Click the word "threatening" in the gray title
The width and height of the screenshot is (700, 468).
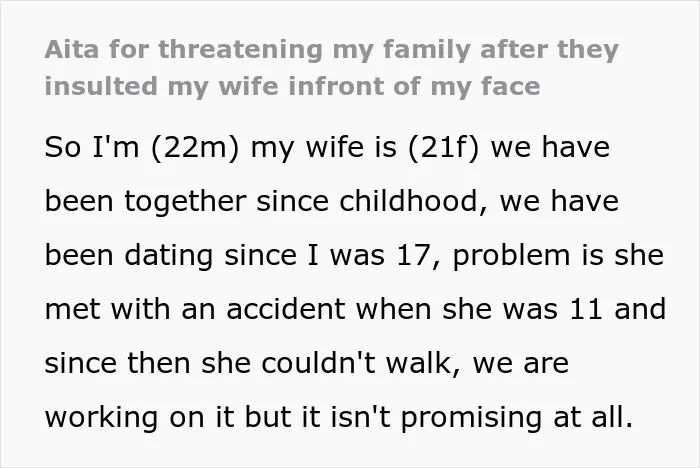click(x=240, y=49)
